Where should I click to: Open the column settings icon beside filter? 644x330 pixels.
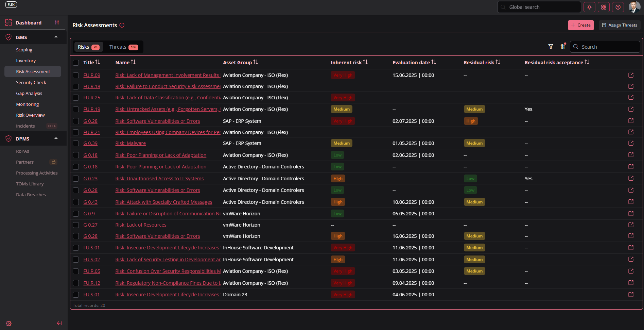point(563,47)
